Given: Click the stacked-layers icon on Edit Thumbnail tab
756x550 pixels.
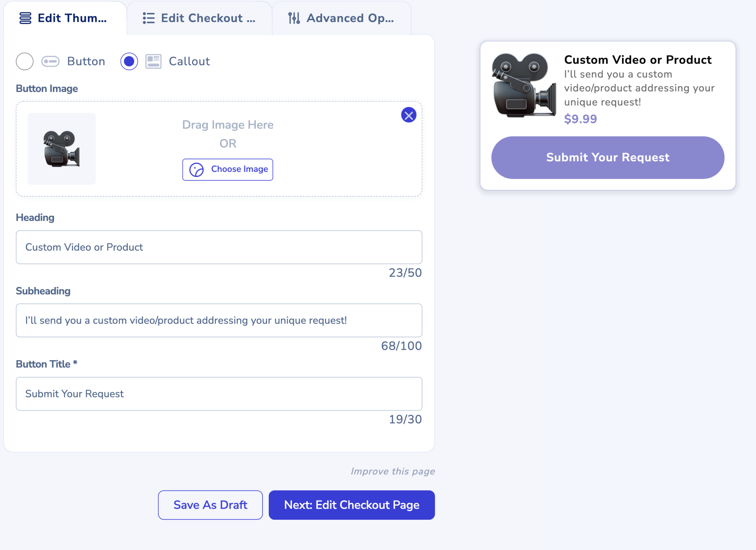Looking at the screenshot, I should coord(24,18).
